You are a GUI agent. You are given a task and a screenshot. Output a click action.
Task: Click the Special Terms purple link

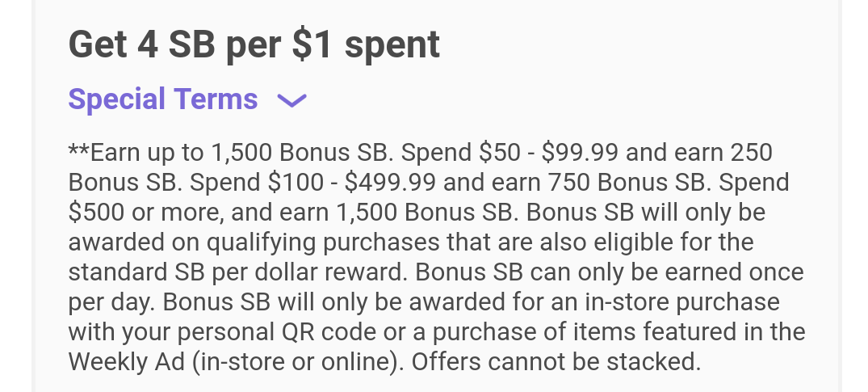163,99
